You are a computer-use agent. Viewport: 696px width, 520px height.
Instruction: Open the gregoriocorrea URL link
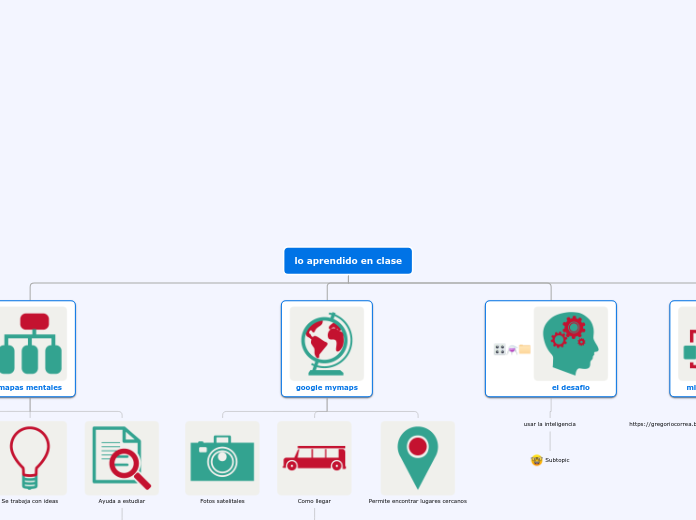pos(662,424)
